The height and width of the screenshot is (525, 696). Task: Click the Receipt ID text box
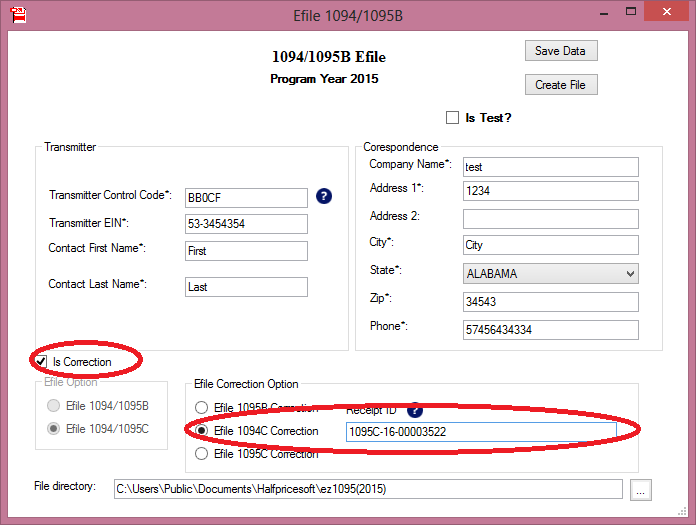(480, 432)
